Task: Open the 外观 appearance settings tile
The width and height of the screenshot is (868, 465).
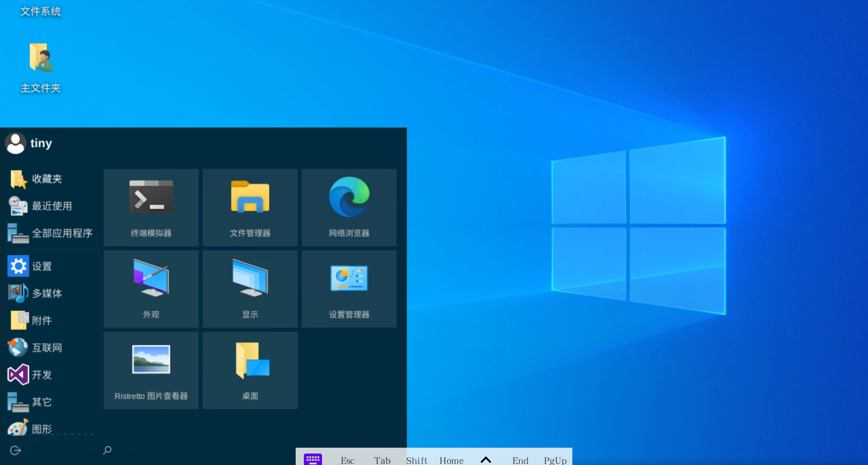Action: [151, 289]
